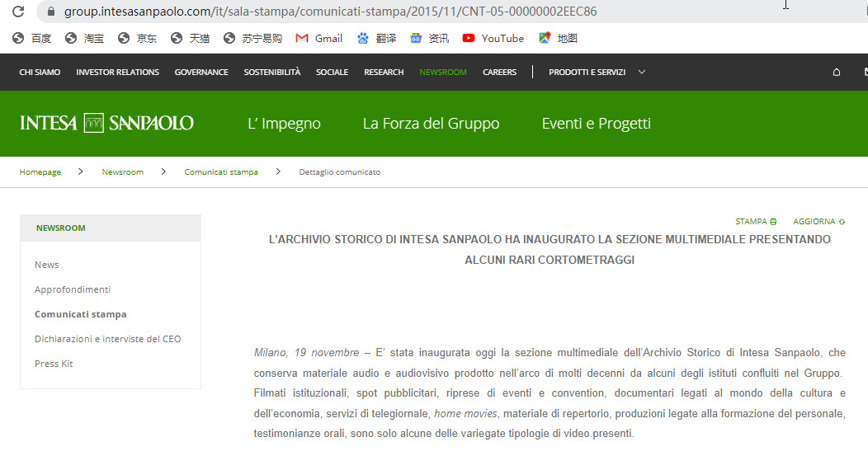
Task: Open the 翻译 bookmark
Action: (377, 38)
